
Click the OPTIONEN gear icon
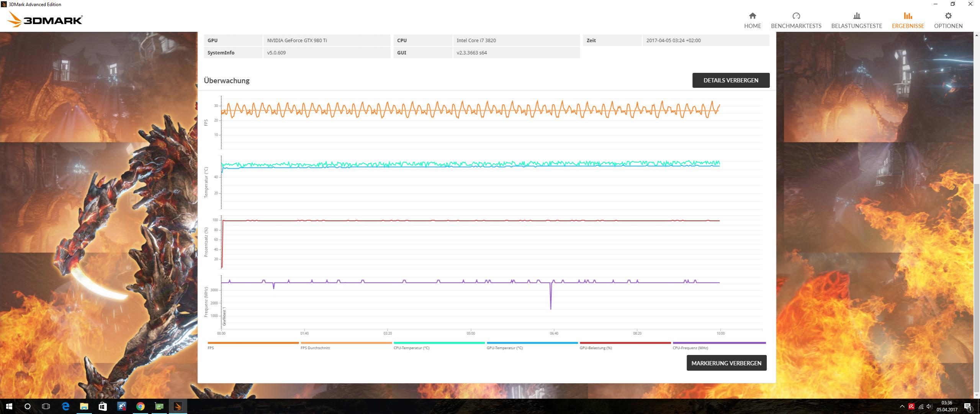(948, 16)
